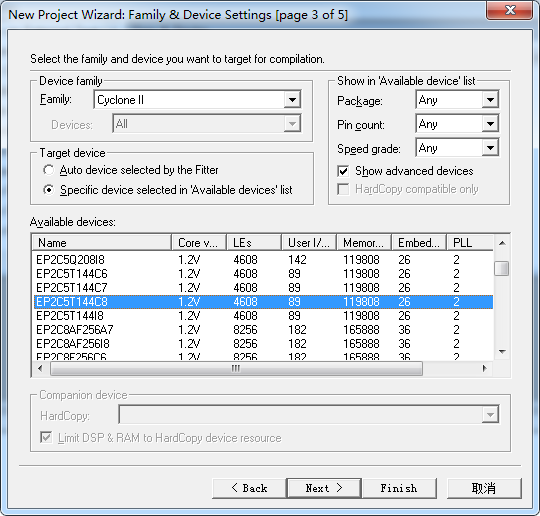This screenshot has width=540, height=516.
Task: Sort devices by Memory column header
Action: point(364,242)
